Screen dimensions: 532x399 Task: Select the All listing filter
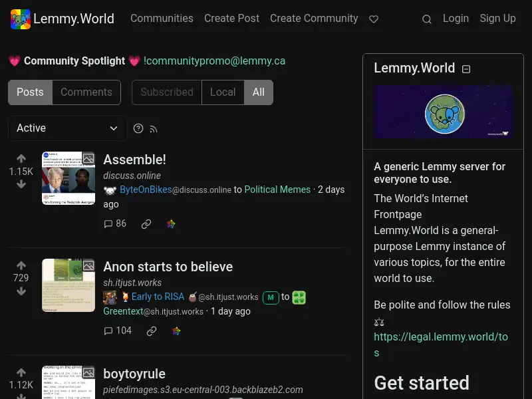pyautogui.click(x=259, y=92)
